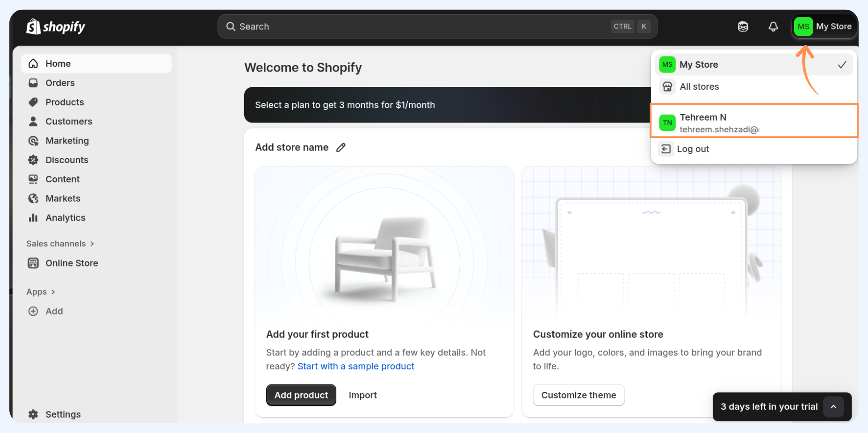Click the Welcome to Shopify heading

click(x=303, y=67)
